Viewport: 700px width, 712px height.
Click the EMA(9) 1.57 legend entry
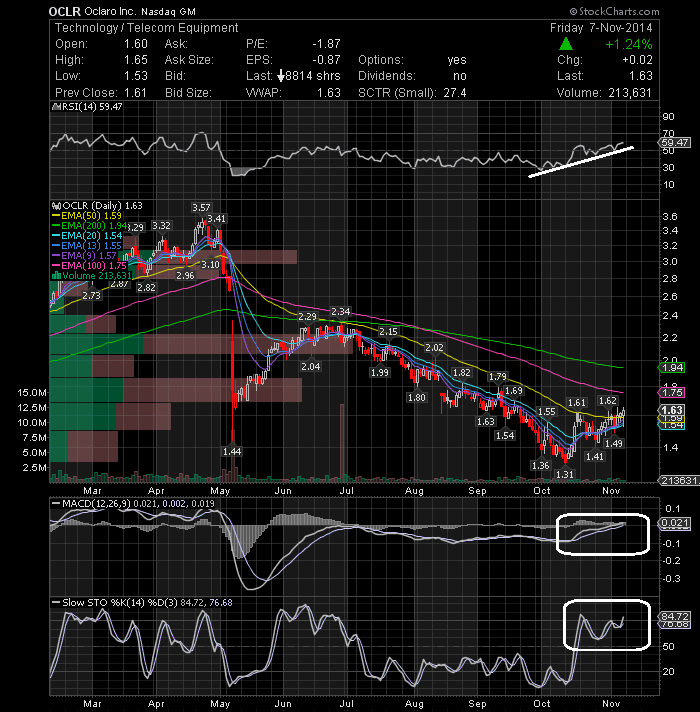[x=84, y=256]
